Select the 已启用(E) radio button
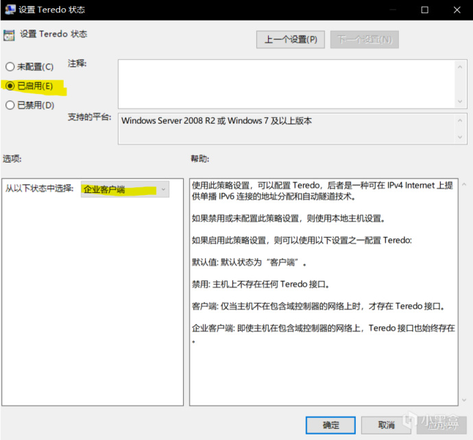The image size is (473, 440). point(10,86)
